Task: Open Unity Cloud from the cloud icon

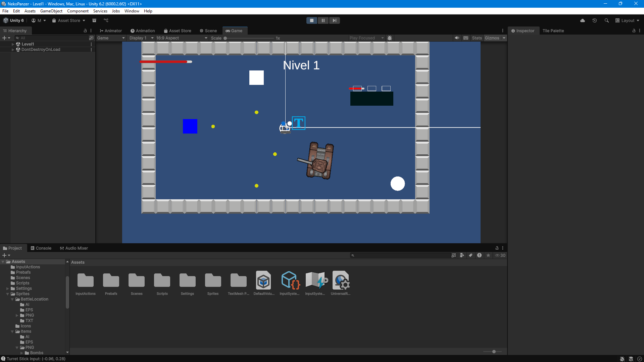Action: point(583,20)
